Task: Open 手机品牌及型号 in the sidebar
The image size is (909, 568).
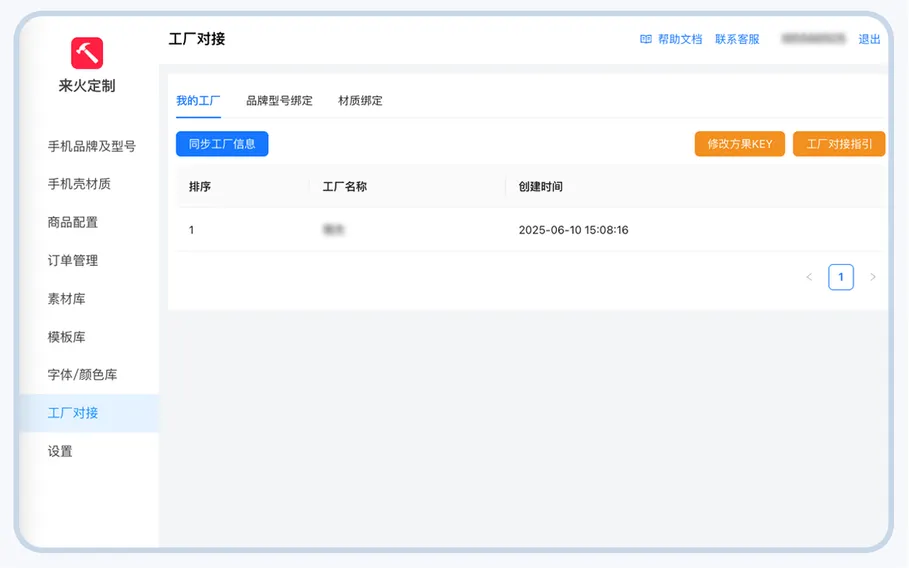Action: [92, 146]
